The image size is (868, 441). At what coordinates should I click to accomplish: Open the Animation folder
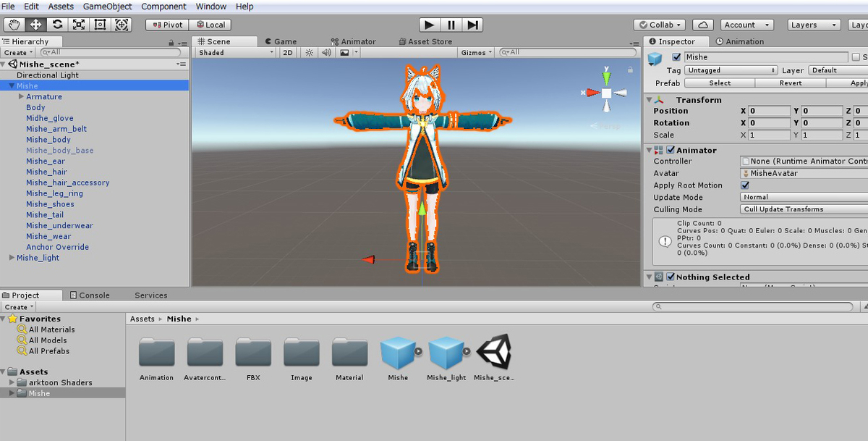coord(157,353)
